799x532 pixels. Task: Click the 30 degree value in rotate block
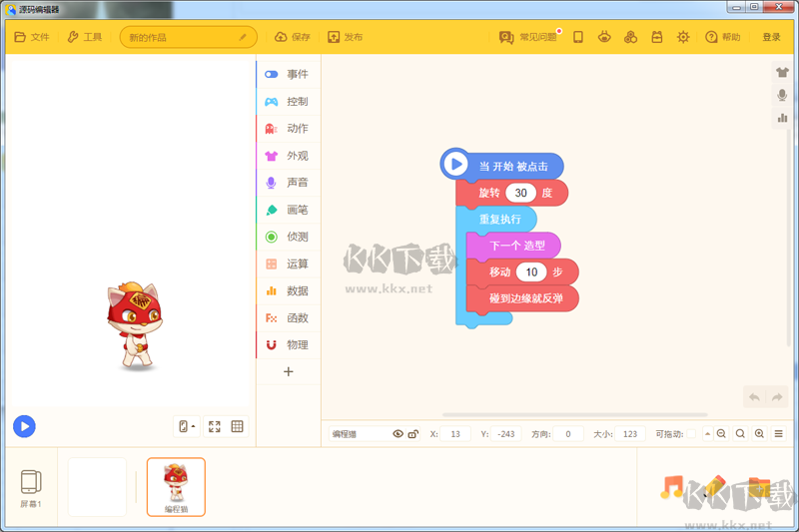pos(520,193)
